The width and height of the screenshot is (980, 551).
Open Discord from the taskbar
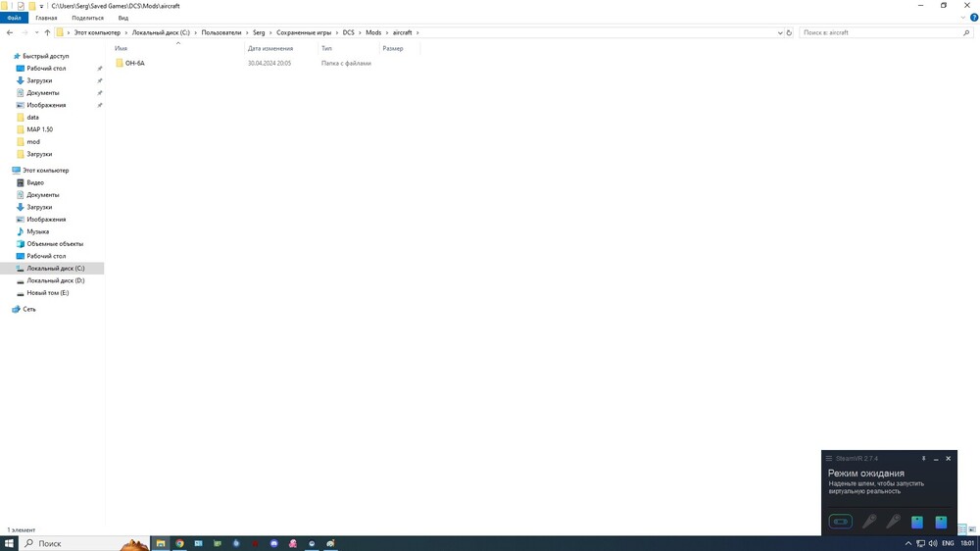pos(273,543)
